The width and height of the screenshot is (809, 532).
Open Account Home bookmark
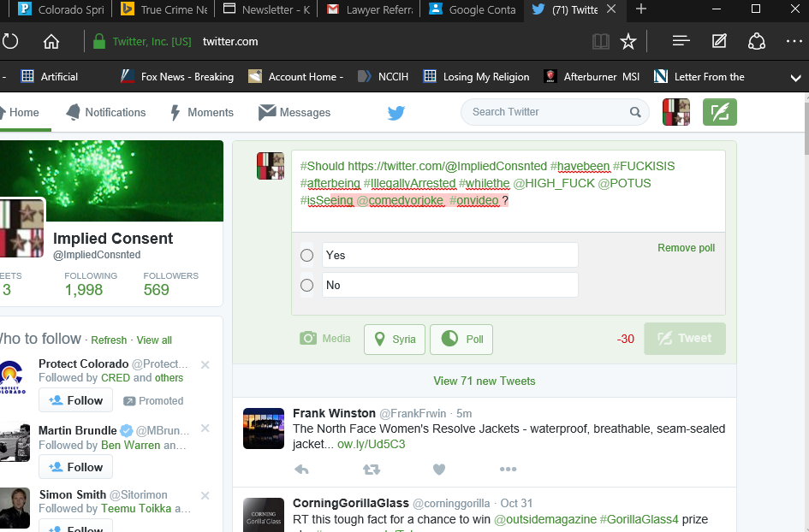(x=295, y=77)
